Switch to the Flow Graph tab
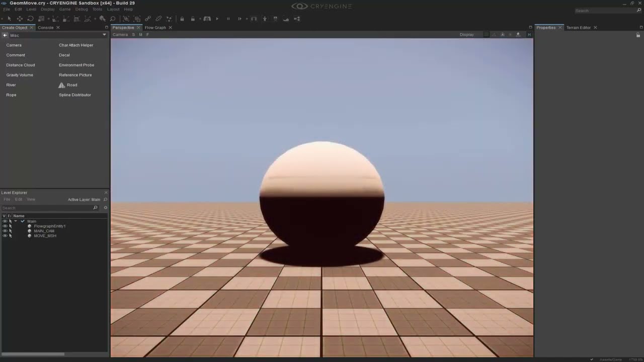Viewport: 644px width, 362px height. coord(155,28)
